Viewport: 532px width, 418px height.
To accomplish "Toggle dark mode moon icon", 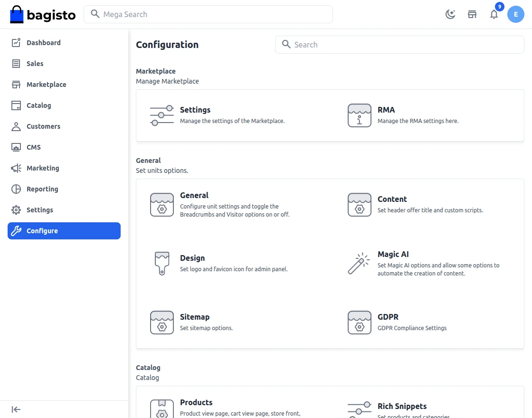I will [450, 14].
